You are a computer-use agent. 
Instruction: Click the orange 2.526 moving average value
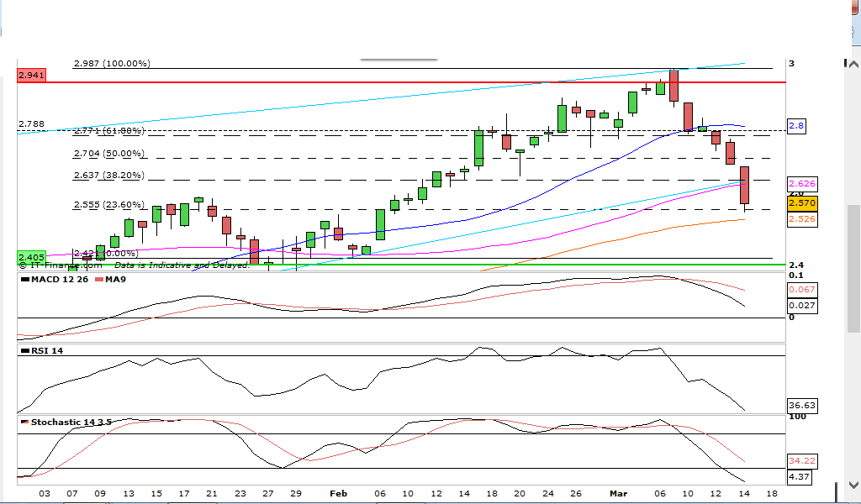click(801, 219)
